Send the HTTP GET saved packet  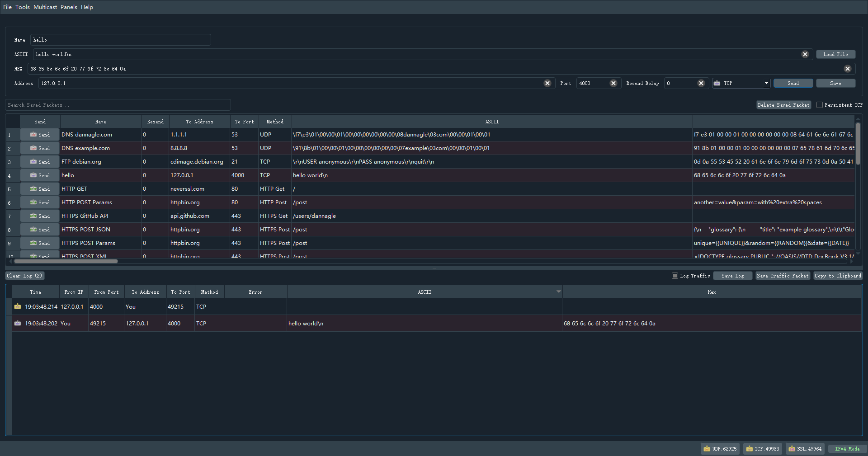pyautogui.click(x=40, y=189)
